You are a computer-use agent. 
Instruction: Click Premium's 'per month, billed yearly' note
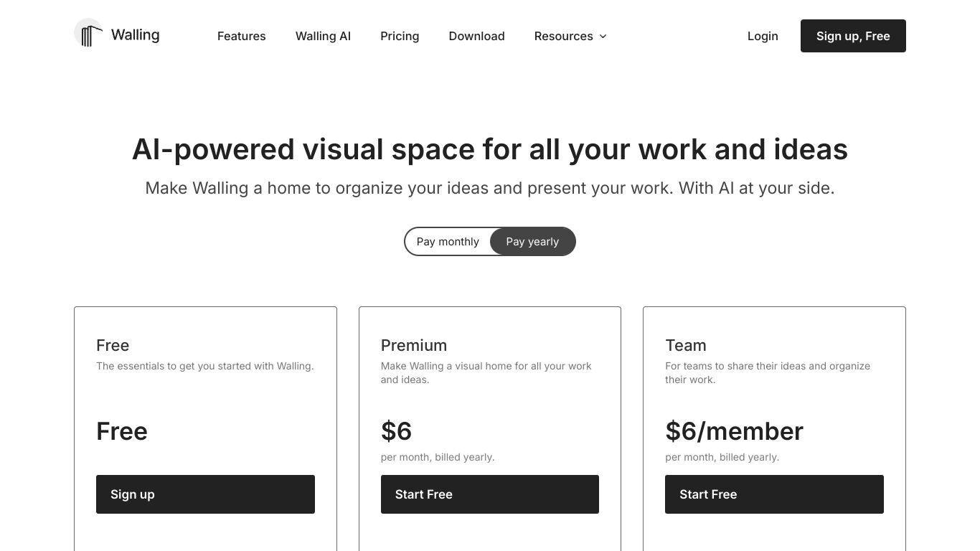tap(438, 457)
